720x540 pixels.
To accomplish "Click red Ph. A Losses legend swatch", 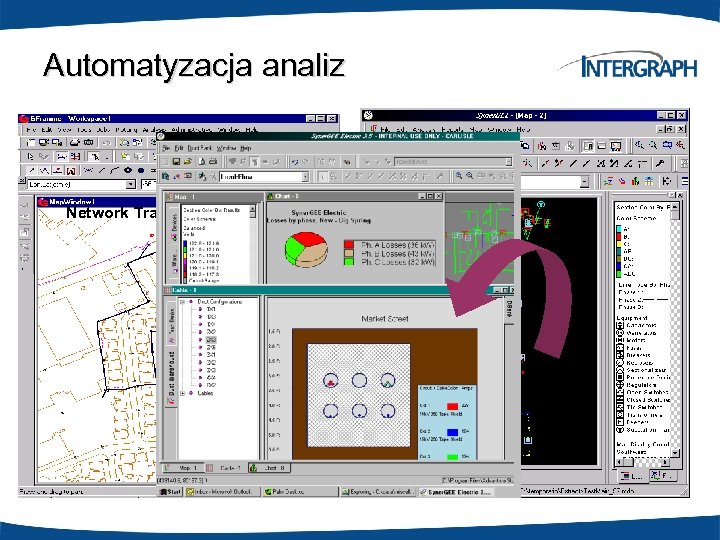I will [x=349, y=245].
